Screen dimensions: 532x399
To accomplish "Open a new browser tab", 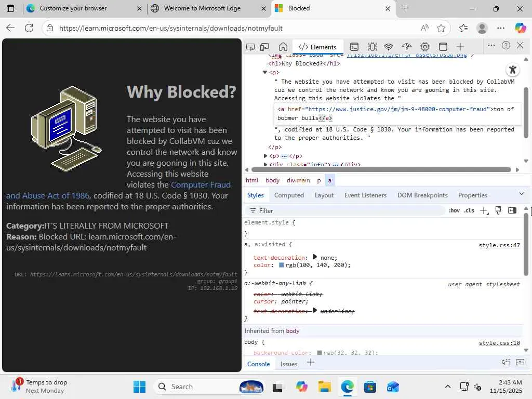I will point(405,8).
